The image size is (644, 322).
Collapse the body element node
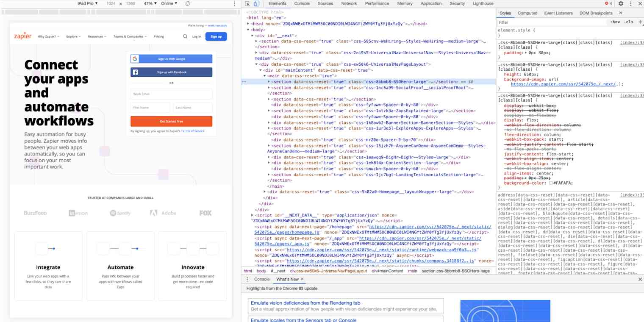click(249, 30)
